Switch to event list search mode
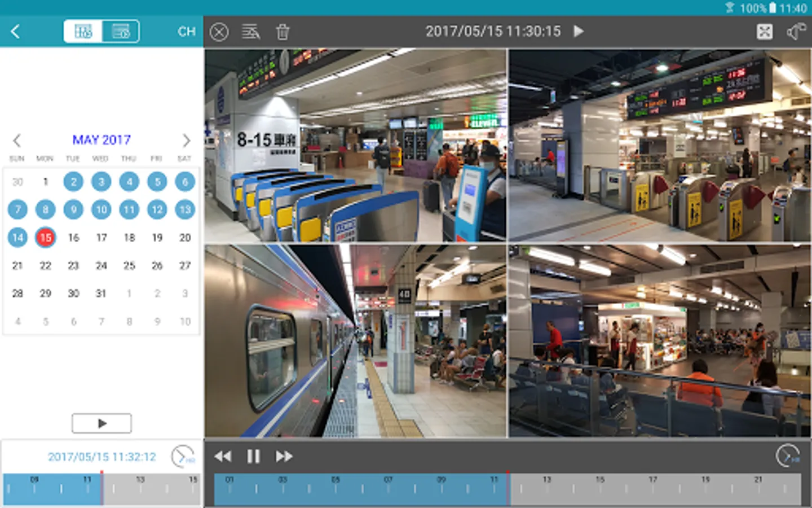The height and width of the screenshot is (508, 812). [121, 32]
